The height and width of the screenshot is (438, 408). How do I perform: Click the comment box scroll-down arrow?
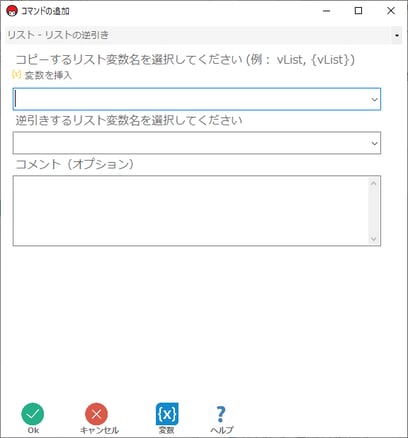pos(373,239)
